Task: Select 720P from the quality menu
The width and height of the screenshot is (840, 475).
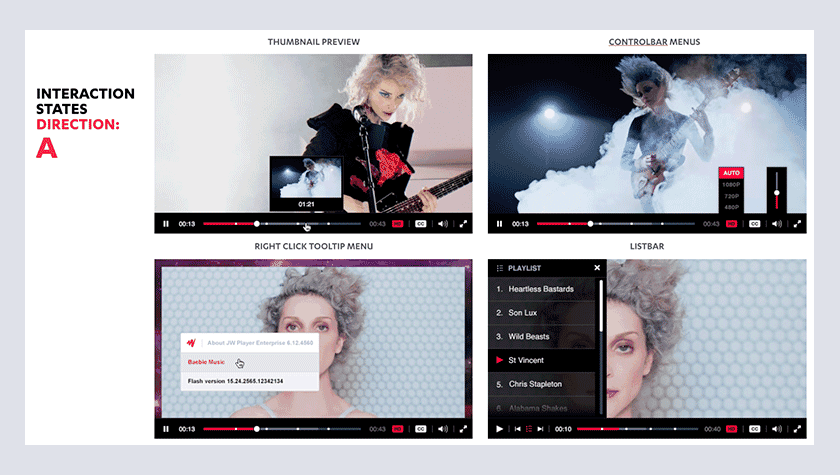Action: pos(731,196)
